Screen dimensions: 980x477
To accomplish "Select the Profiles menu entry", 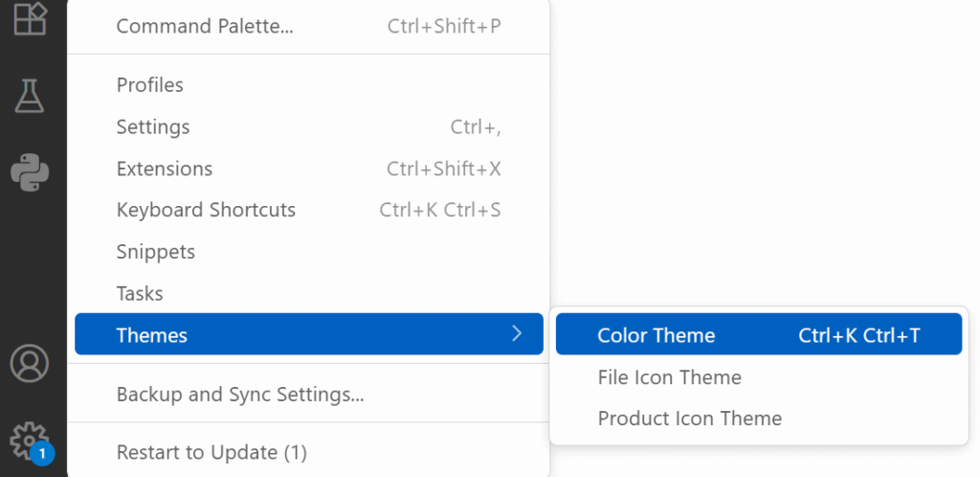I will 150,85.
